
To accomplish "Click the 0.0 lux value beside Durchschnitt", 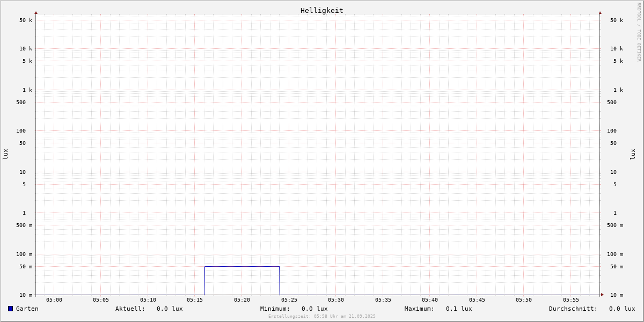I will tap(622, 309).
